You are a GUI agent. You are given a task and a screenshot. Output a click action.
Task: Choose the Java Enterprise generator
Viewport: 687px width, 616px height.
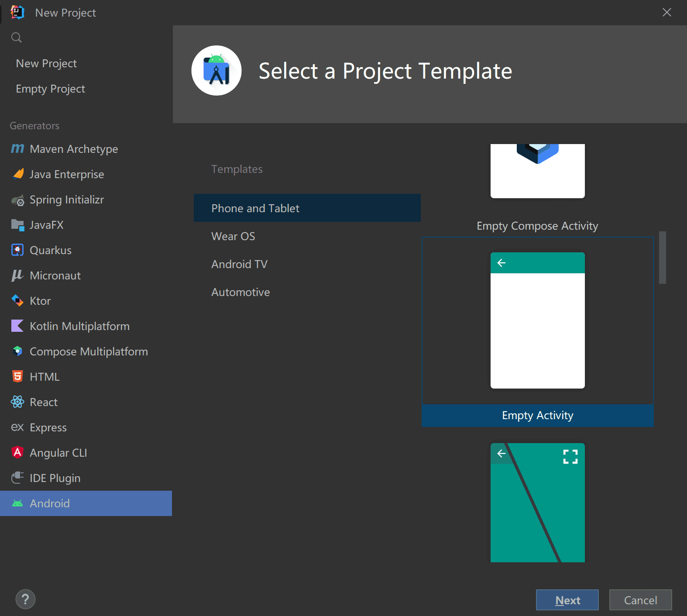(86, 174)
